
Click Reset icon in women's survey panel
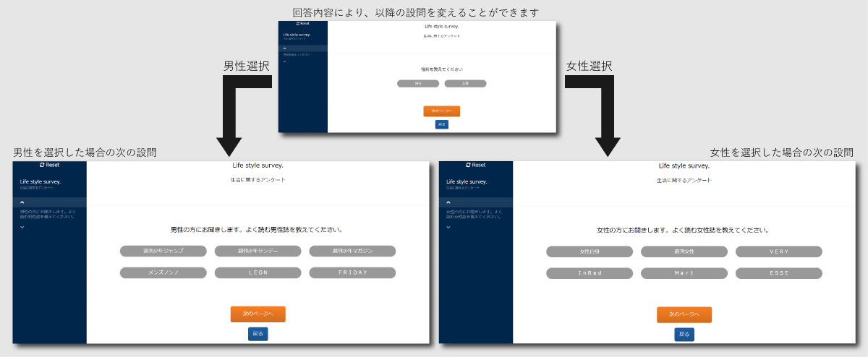click(x=468, y=165)
